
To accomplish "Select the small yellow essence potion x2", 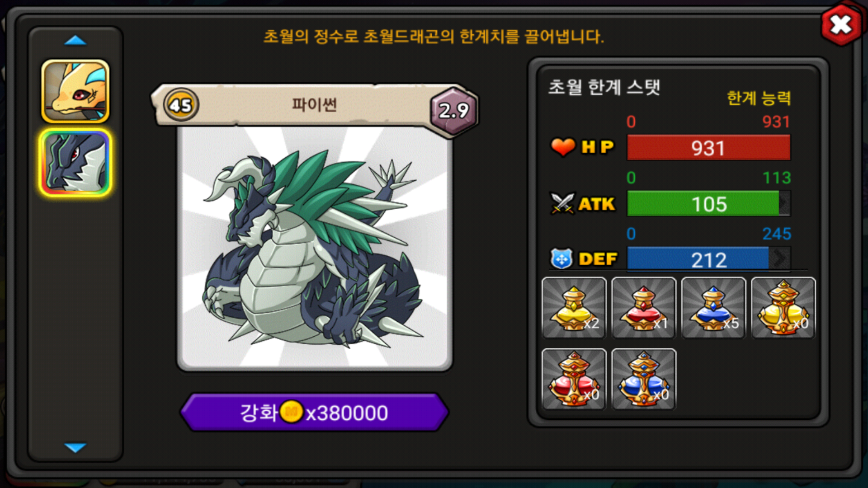I will 574,308.
